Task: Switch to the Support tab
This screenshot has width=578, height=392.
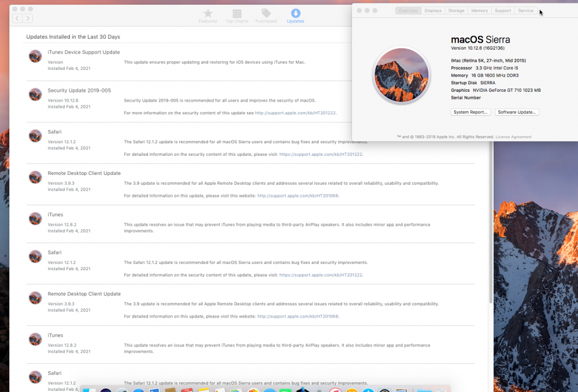Action: 502,10
